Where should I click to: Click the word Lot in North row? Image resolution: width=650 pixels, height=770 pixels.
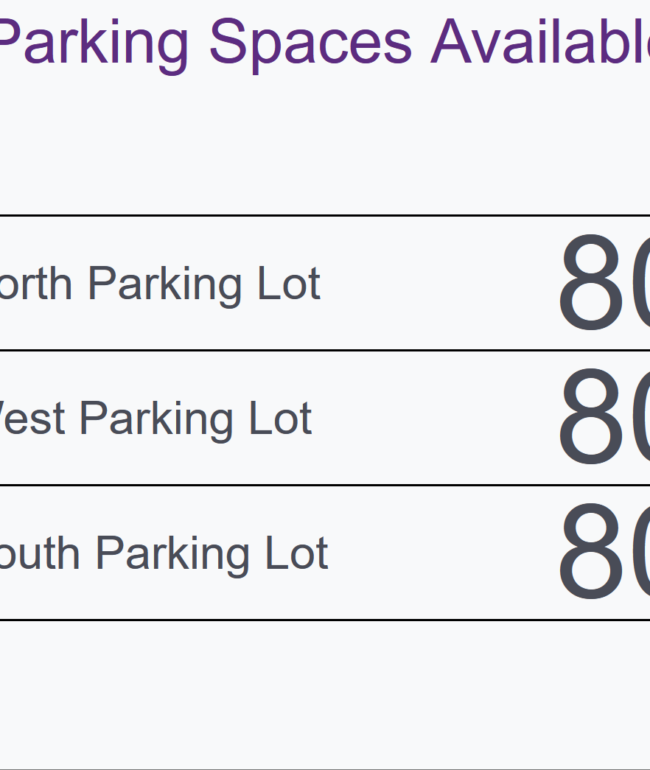(x=289, y=283)
